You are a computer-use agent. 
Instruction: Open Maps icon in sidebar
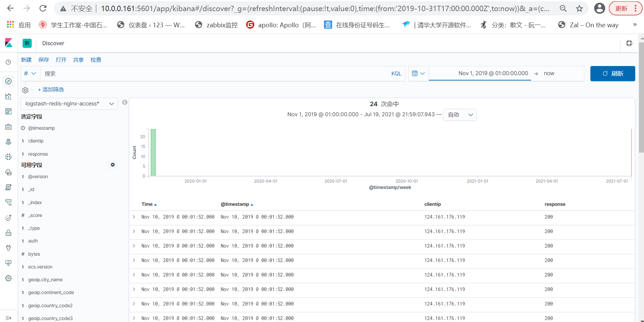(x=8, y=142)
